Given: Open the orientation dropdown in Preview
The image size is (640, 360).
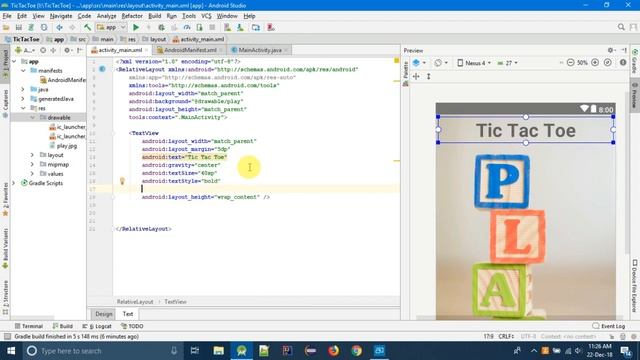Looking at the screenshot, I should (x=441, y=63).
